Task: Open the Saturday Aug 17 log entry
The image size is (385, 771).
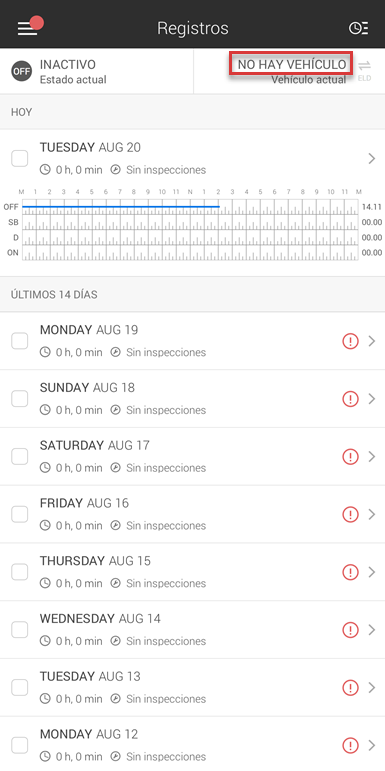Action: 192,456
